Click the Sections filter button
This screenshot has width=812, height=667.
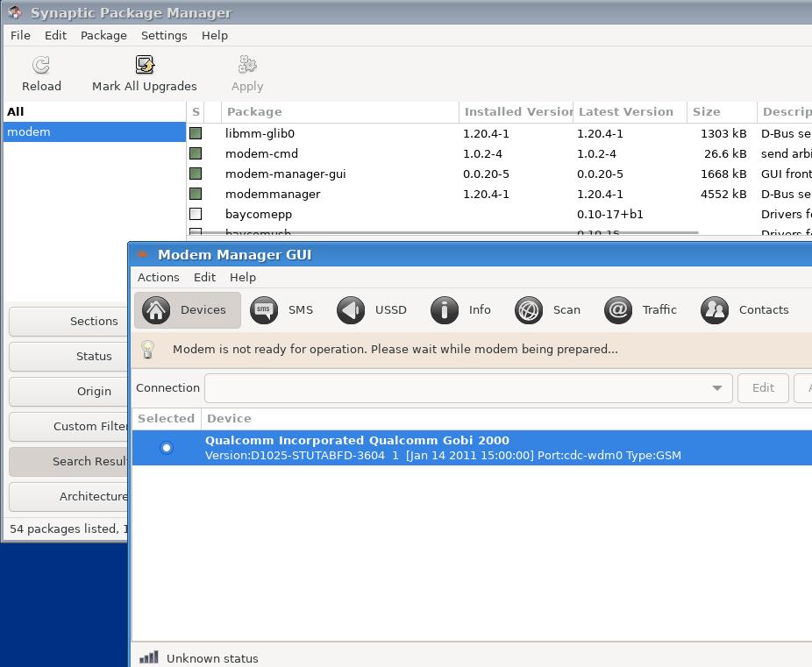(69, 322)
